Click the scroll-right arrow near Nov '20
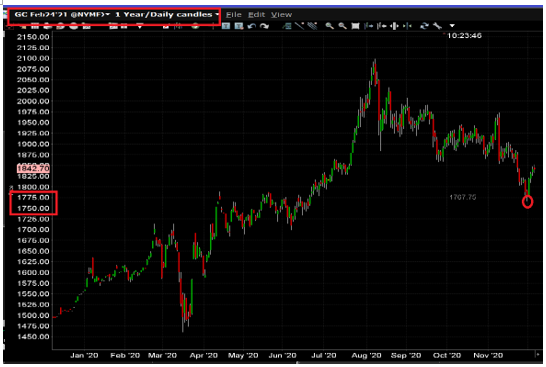Image resolution: width=546 pixels, height=367 pixels. (536, 354)
